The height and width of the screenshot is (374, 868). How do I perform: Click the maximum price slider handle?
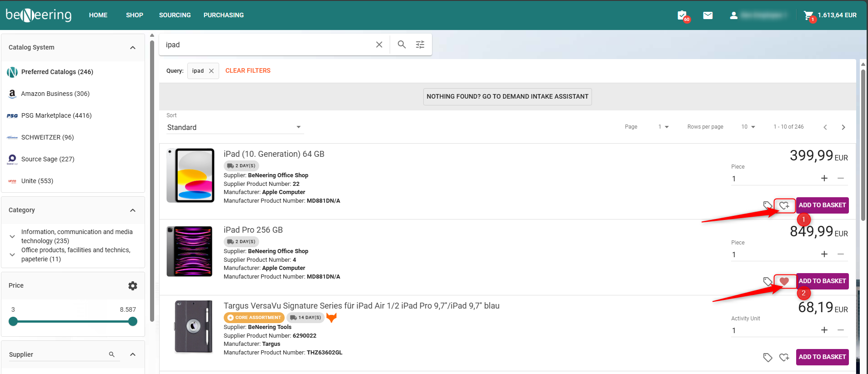(x=133, y=321)
